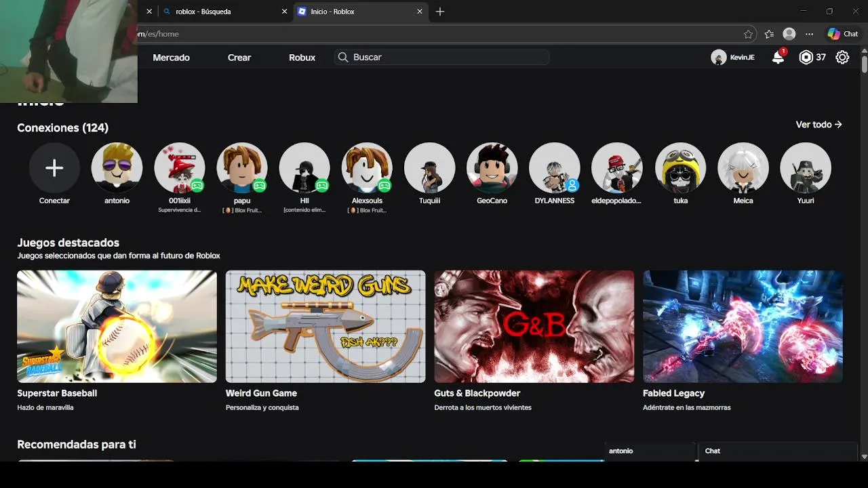Image resolution: width=868 pixels, height=488 pixels.
Task: Open the Copilot Chat button
Action: pyautogui.click(x=843, y=34)
